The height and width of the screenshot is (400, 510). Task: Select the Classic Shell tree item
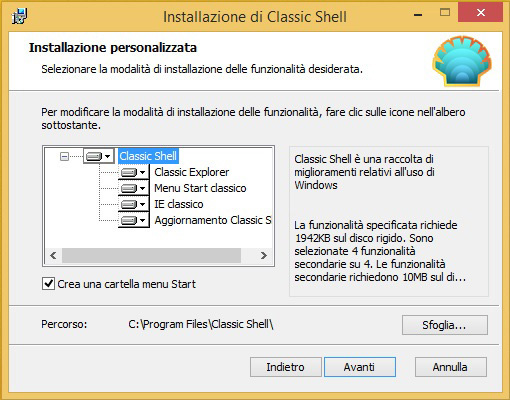point(148,156)
